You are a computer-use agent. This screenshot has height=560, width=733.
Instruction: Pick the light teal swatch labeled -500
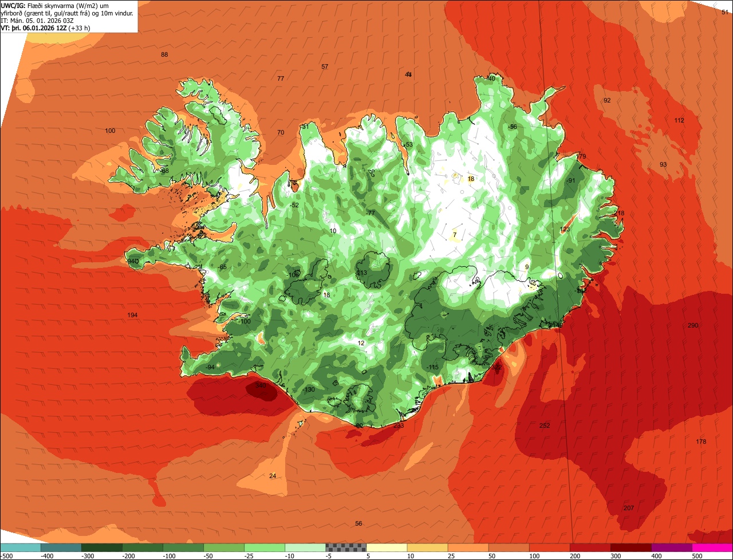(20, 547)
